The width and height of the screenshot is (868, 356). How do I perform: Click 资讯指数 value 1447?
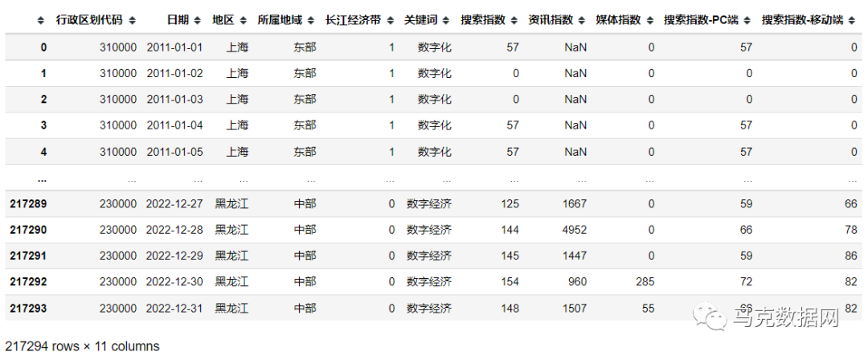575,256
